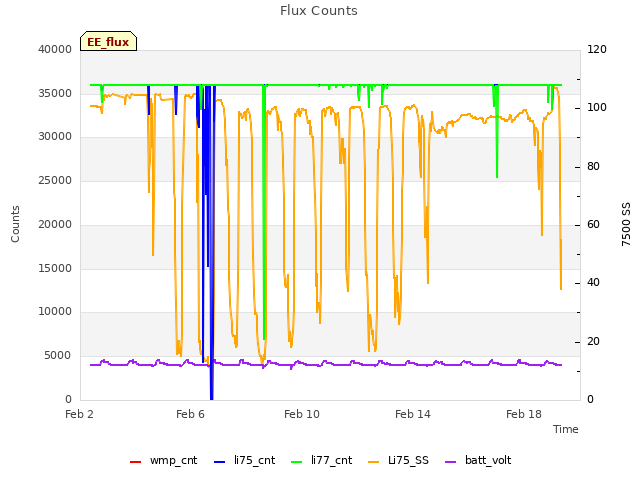Click the Feb 18 tick label

click(x=524, y=414)
